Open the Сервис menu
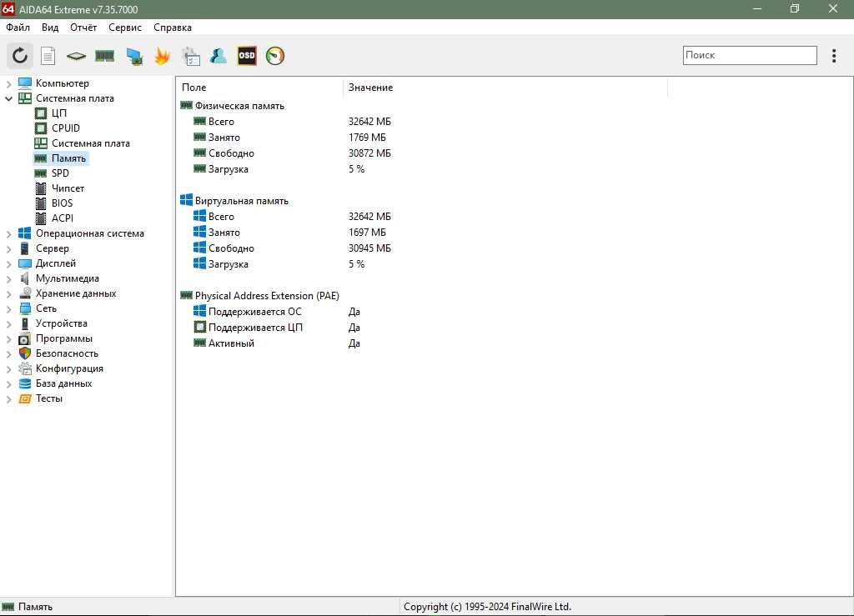 tap(125, 28)
